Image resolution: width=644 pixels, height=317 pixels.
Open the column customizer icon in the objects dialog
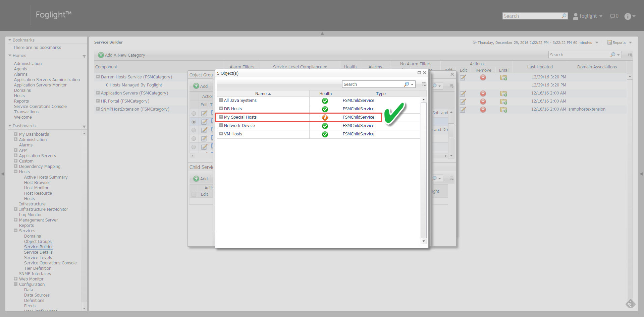coord(424,84)
